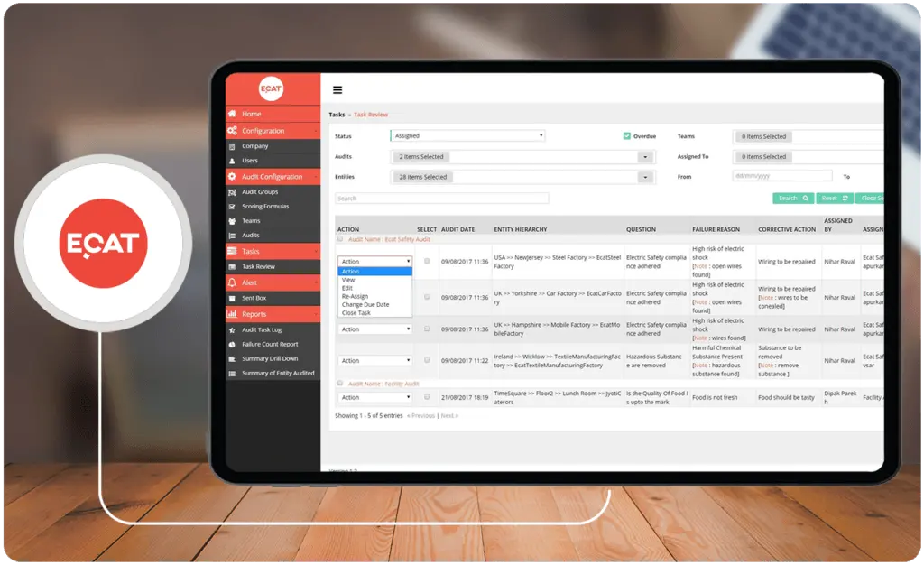
Task: Select the EcatTextileManufacturingFactory row checkbox
Action: coord(427,360)
